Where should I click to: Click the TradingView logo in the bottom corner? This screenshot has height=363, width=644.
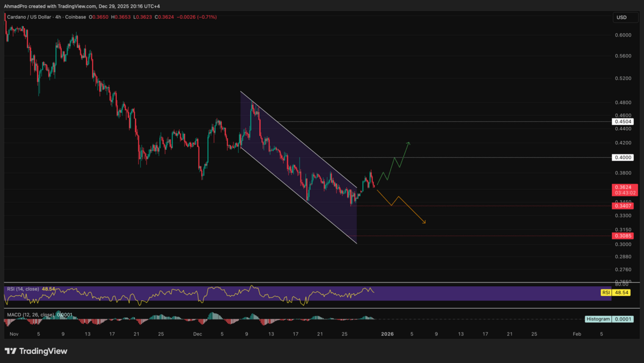point(36,351)
